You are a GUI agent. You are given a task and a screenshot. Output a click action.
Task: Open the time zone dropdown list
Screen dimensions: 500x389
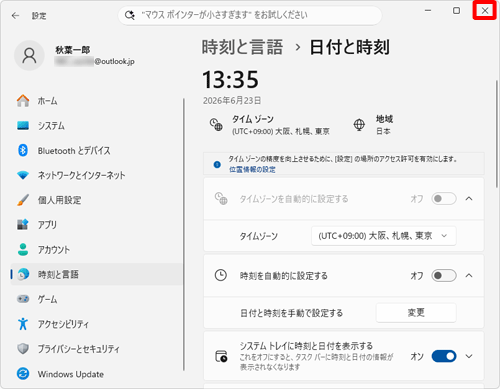pyautogui.click(x=383, y=236)
